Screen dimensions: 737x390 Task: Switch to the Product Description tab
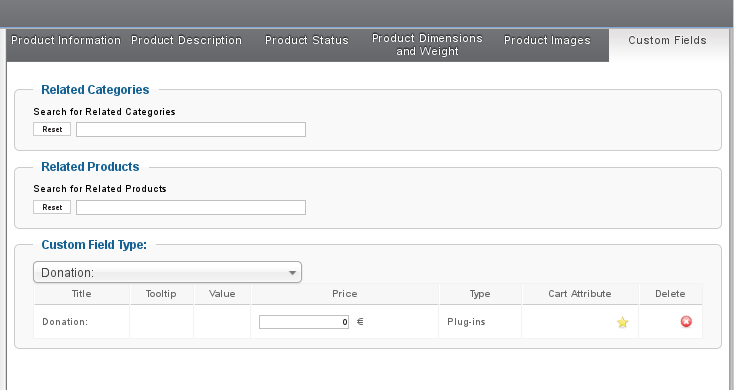tap(187, 40)
